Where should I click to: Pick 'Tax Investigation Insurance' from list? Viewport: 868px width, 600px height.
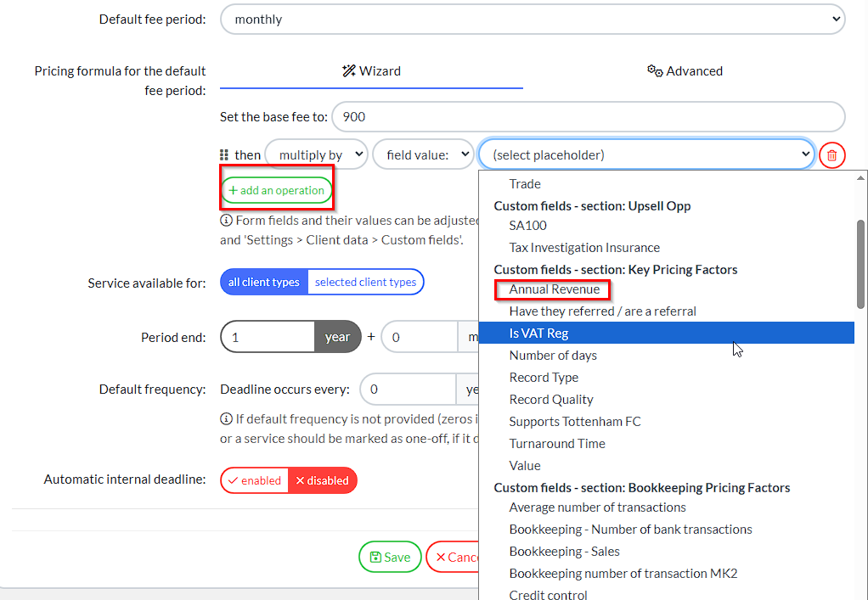pos(583,248)
